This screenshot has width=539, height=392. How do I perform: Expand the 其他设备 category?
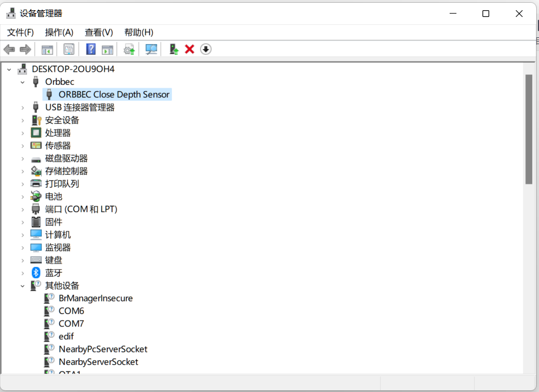tap(22, 285)
